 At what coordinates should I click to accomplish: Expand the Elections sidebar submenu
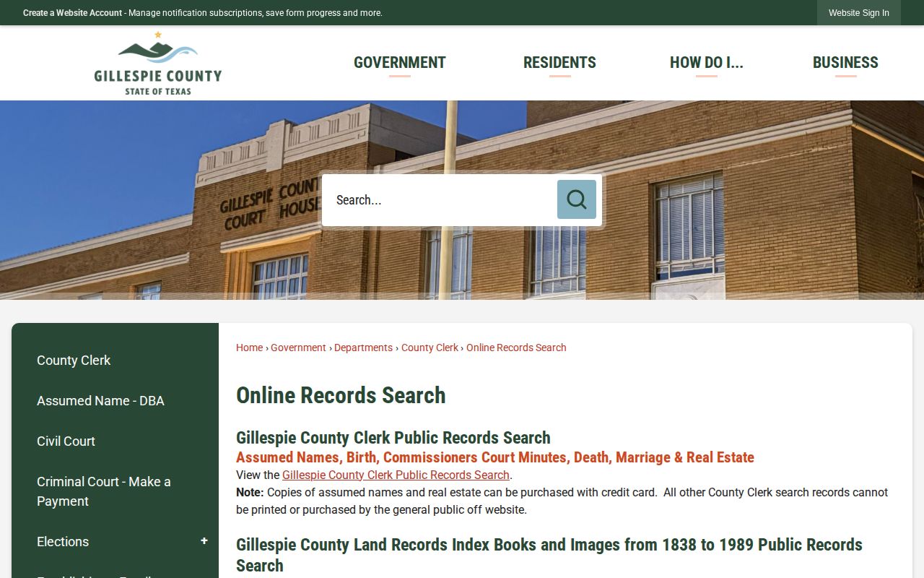[204, 541]
